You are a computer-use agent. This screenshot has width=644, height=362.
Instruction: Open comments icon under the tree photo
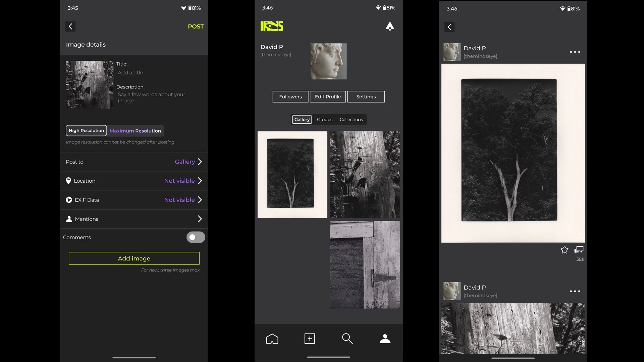pos(579,250)
